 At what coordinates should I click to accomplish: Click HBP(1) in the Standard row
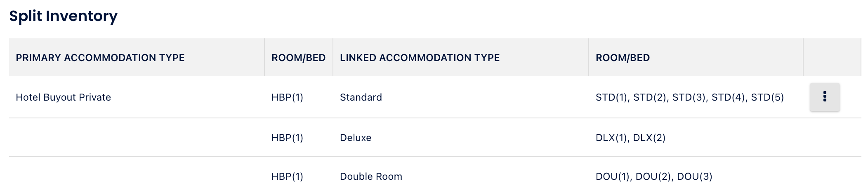(287, 97)
